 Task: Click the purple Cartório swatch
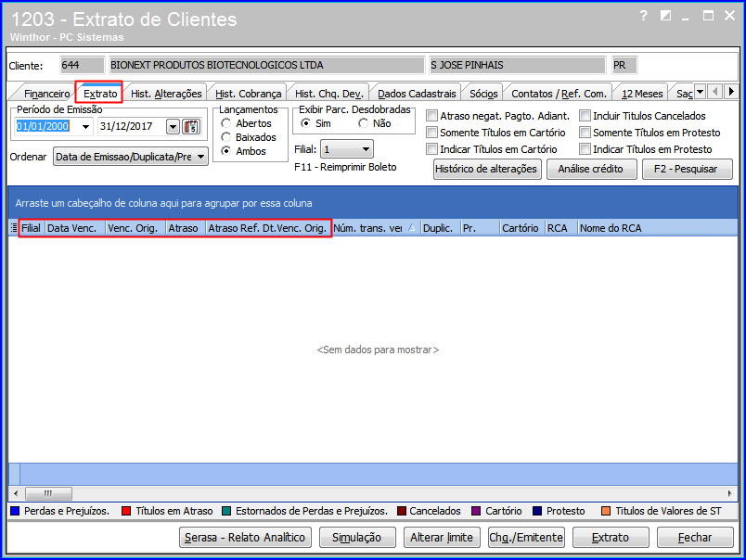(x=476, y=511)
